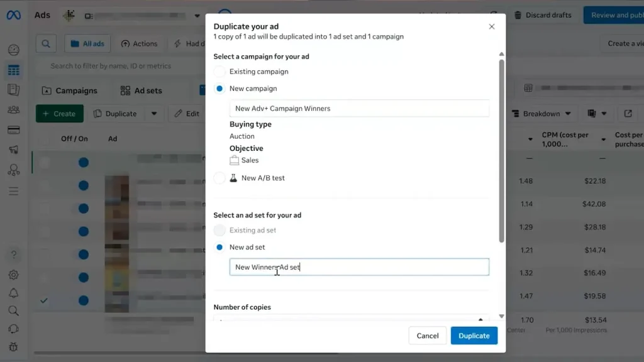Select the All ads filter tab
The image size is (644, 362).
point(87,43)
